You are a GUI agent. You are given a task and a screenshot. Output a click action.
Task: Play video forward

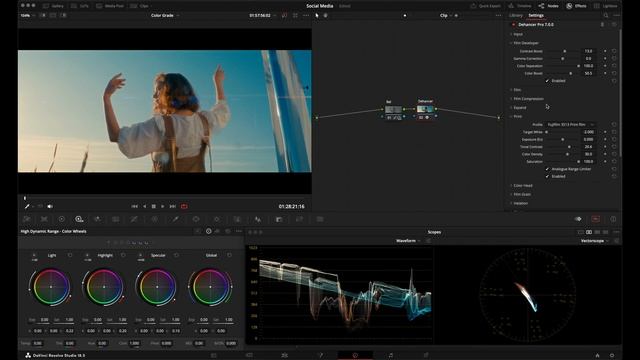(x=162, y=207)
